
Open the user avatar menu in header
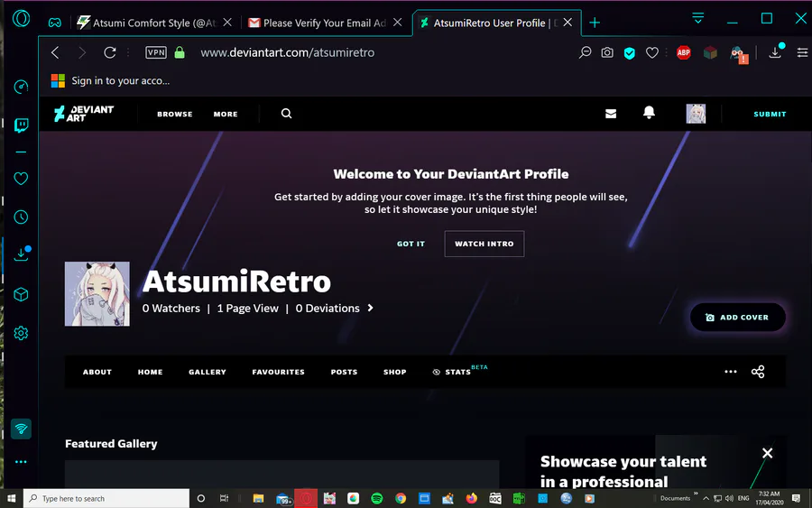[696, 114]
